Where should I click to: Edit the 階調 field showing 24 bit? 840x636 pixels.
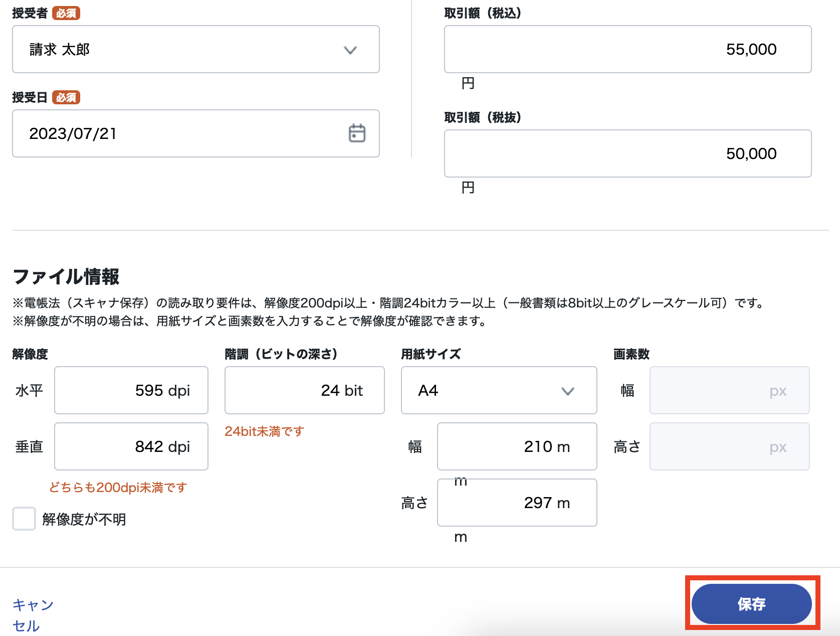coord(305,390)
